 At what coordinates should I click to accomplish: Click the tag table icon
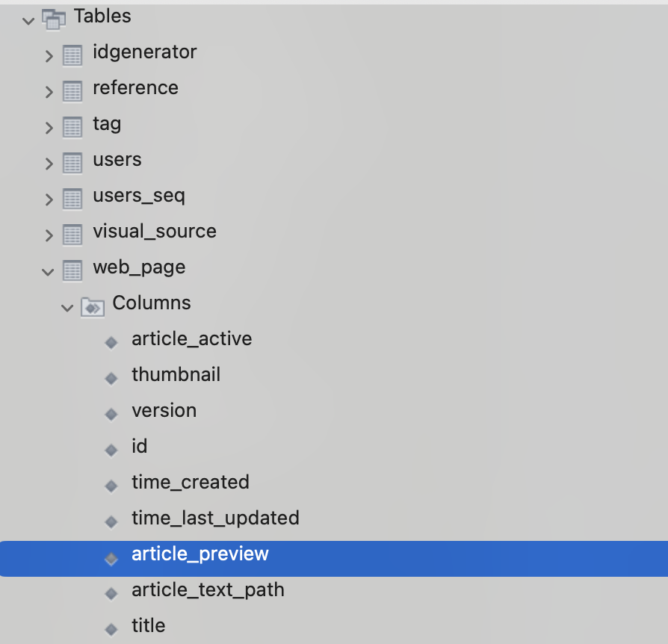point(72,127)
